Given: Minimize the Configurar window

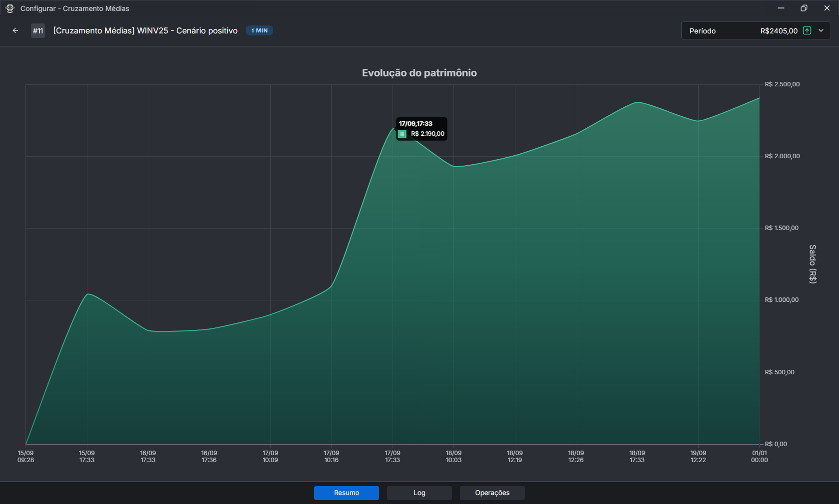Looking at the screenshot, I should coord(781,8).
